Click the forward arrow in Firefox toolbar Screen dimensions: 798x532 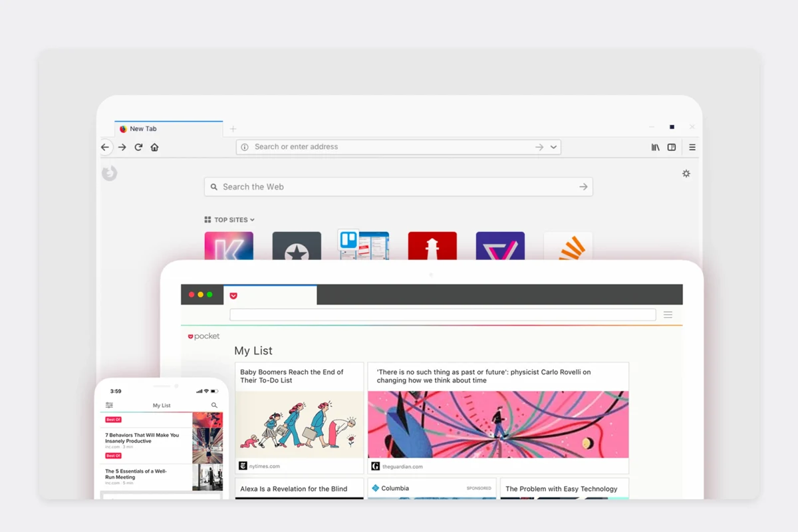(x=122, y=147)
